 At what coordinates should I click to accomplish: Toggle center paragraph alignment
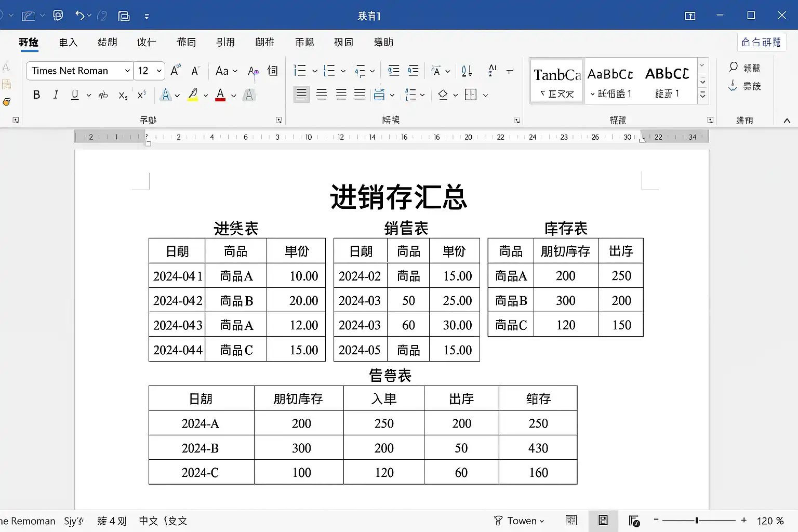click(322, 95)
